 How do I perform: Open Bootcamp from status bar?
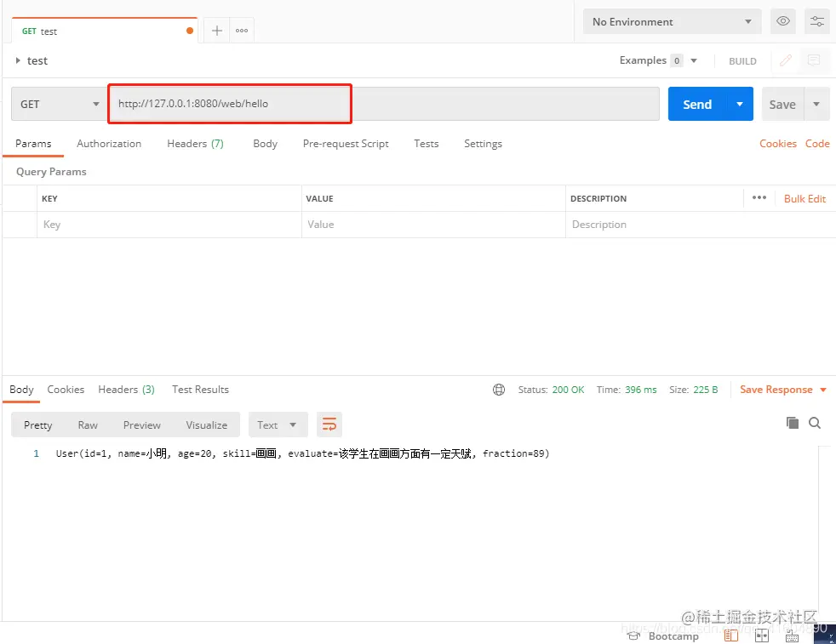(662, 636)
